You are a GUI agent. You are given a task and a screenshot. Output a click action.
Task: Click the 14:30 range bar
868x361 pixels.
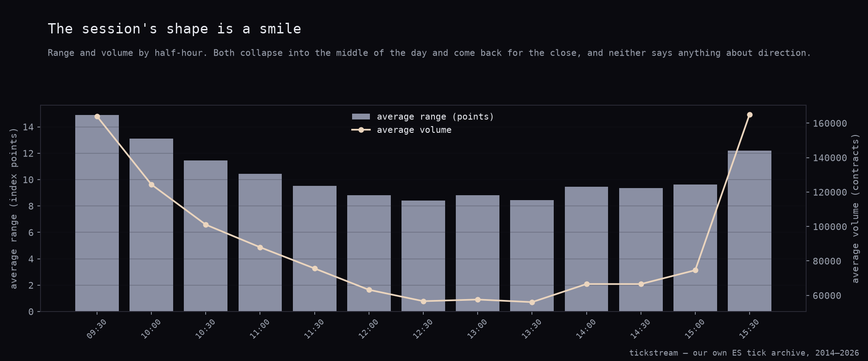coord(641,250)
